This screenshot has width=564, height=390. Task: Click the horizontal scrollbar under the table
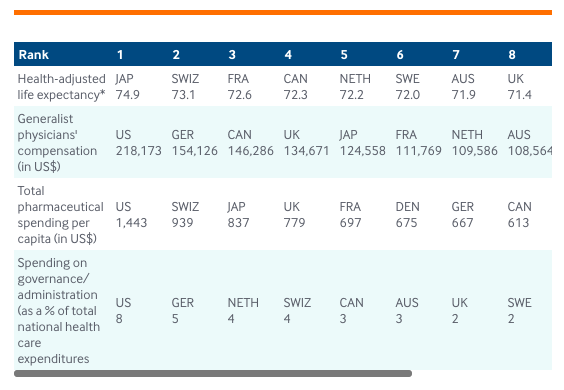tap(213, 373)
